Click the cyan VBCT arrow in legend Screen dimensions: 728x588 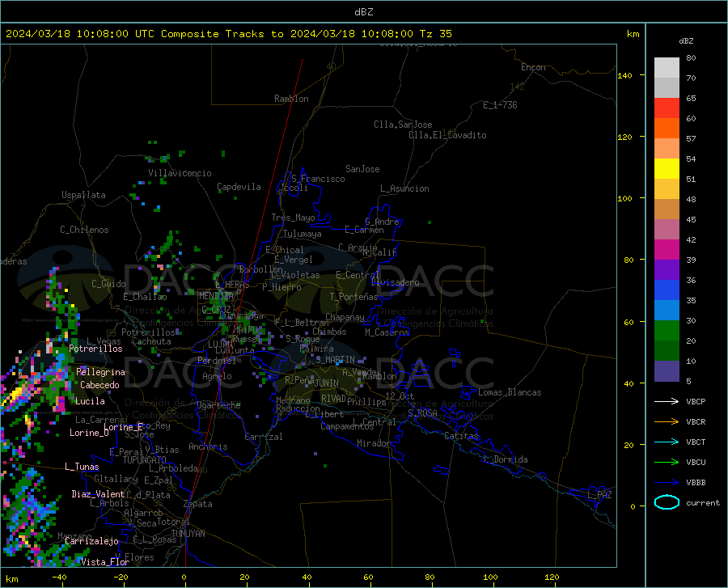[x=667, y=442]
